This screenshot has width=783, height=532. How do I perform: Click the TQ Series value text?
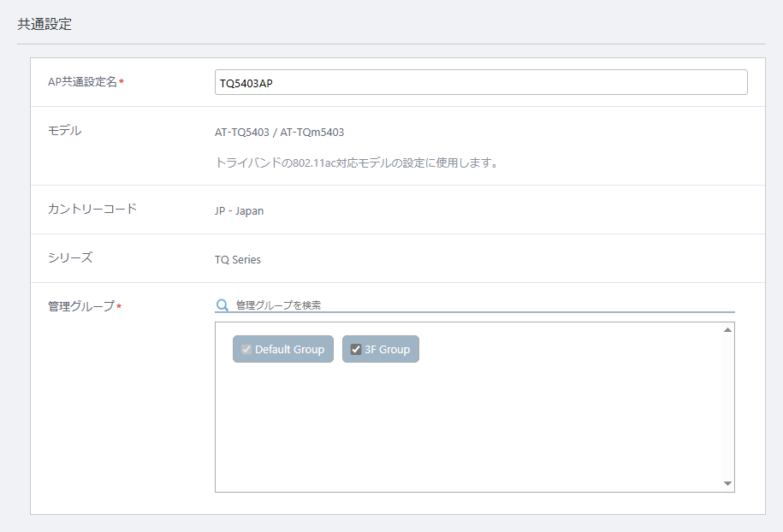click(238, 259)
